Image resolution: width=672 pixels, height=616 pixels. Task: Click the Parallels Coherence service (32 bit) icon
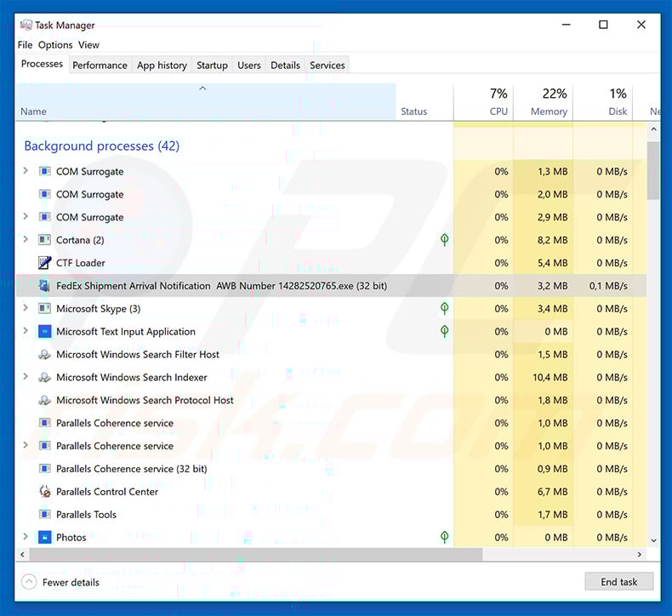[x=44, y=469]
